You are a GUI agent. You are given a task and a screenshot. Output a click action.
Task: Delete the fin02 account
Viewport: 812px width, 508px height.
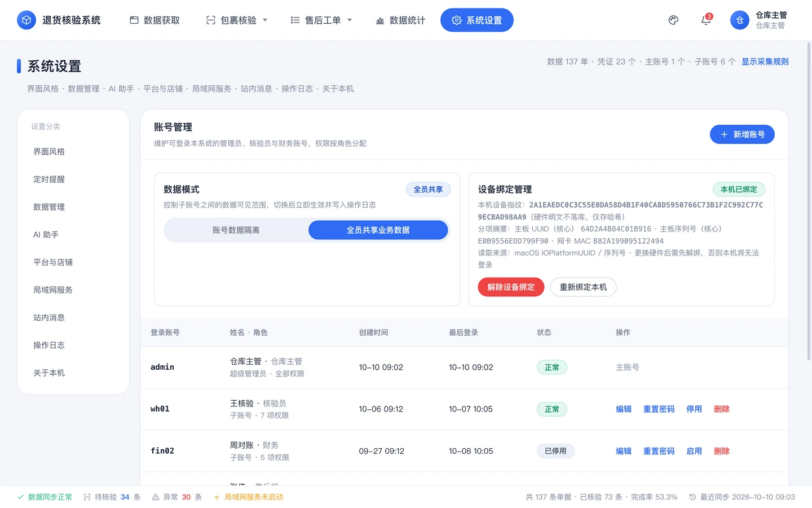click(722, 452)
